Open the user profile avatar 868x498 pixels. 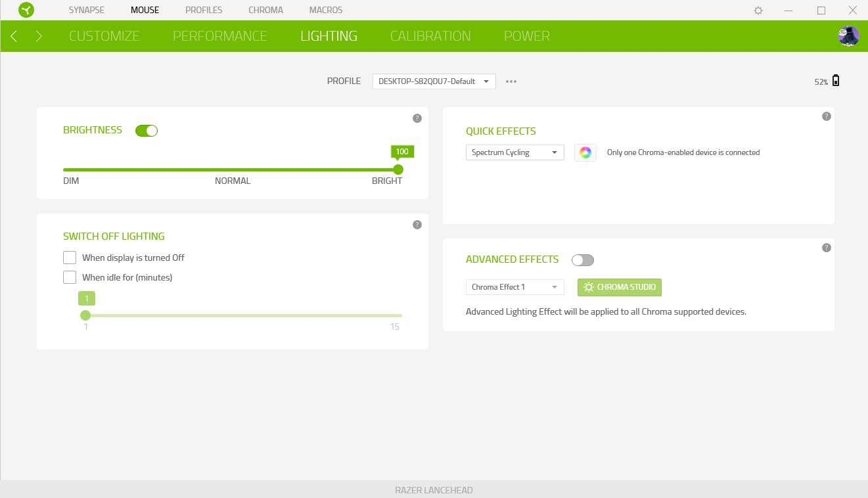848,36
